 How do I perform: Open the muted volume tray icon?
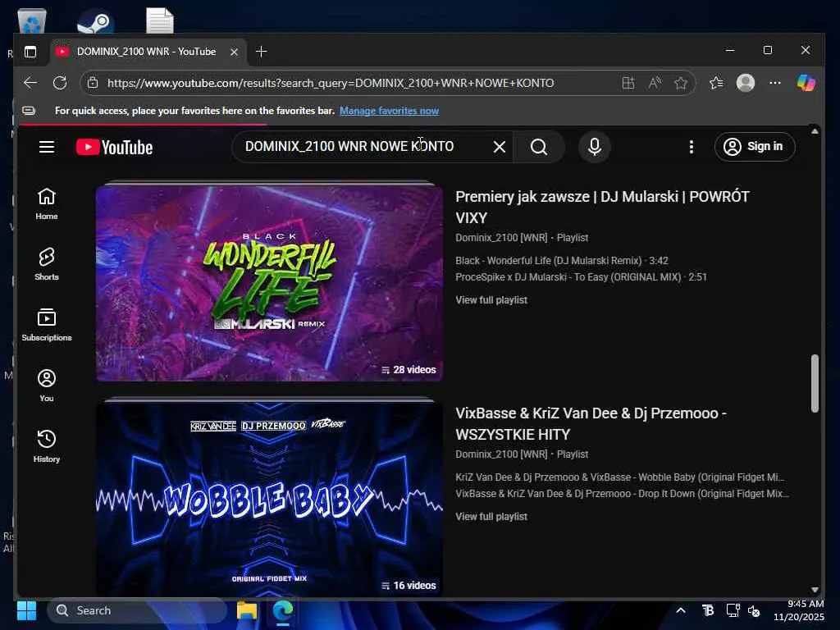coord(754,610)
